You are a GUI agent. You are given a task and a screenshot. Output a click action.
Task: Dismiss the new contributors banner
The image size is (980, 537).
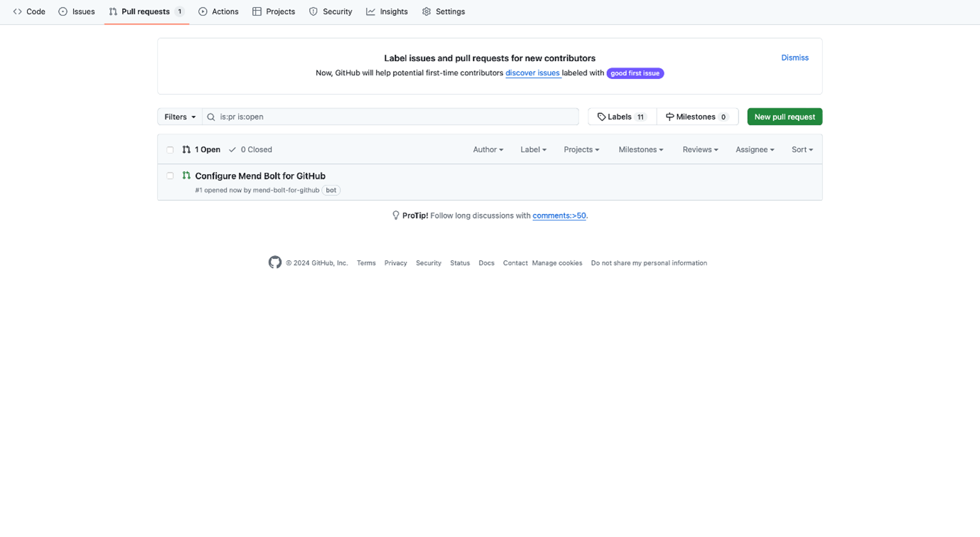point(795,58)
